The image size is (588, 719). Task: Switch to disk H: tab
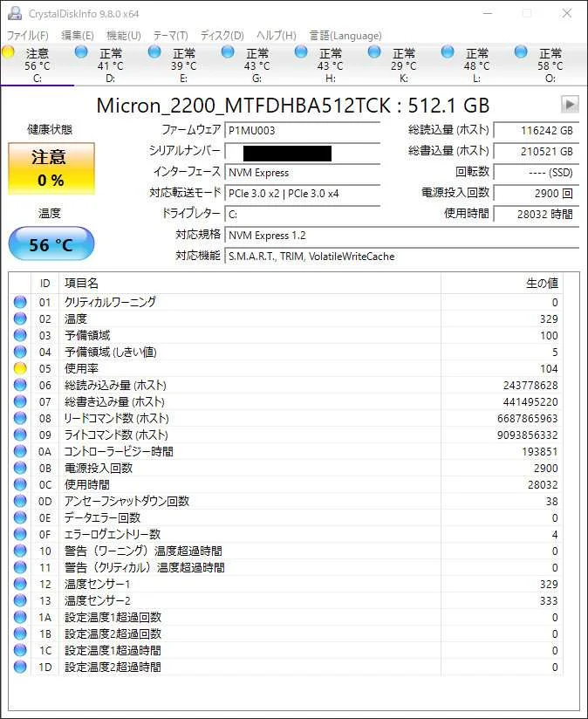(x=331, y=65)
